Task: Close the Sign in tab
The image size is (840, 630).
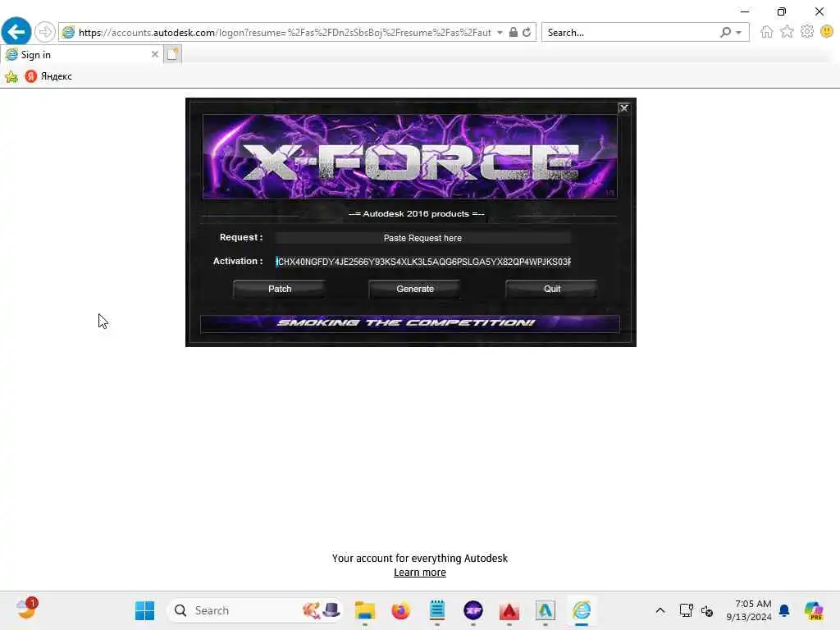Action: pos(154,54)
